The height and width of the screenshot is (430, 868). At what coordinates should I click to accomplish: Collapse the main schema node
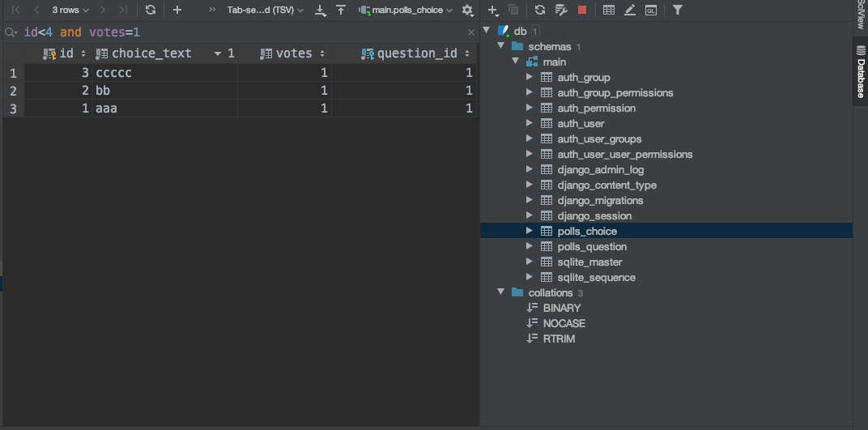point(515,62)
